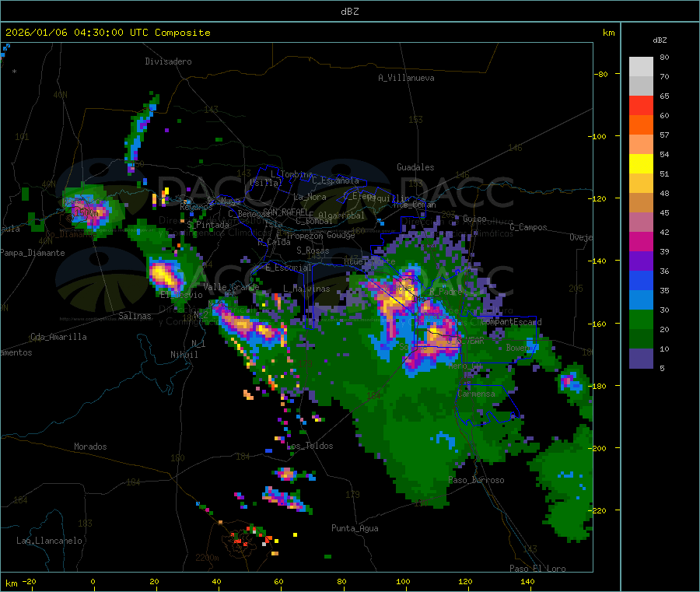Click the km unit label at top right
This screenshot has height=592, width=700.
click(608, 33)
